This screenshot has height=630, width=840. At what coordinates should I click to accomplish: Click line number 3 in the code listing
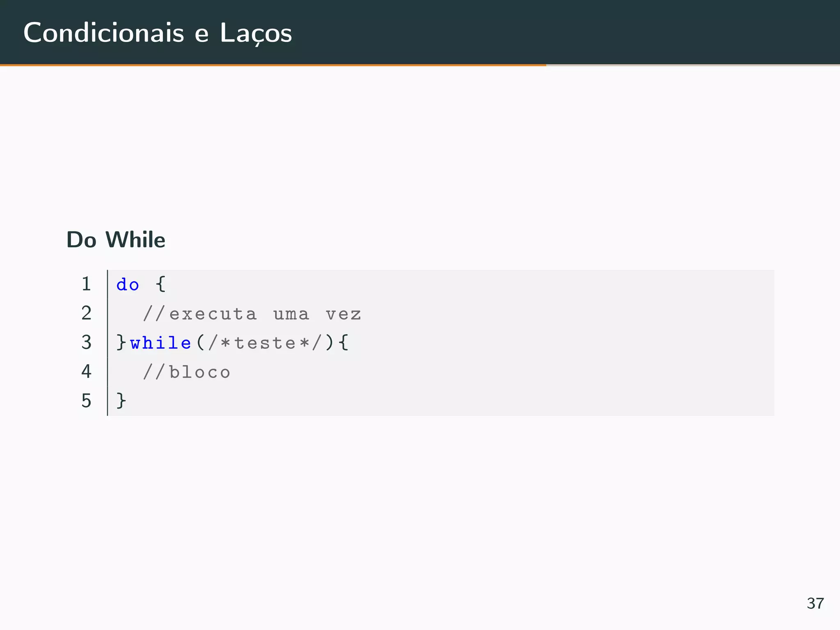86,342
